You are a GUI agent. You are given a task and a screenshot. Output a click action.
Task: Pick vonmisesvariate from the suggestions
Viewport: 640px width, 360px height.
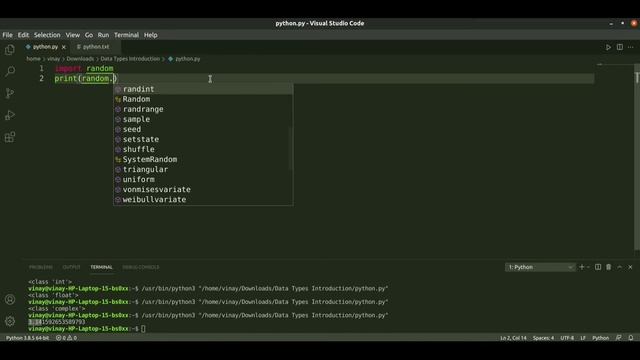tap(202, 189)
